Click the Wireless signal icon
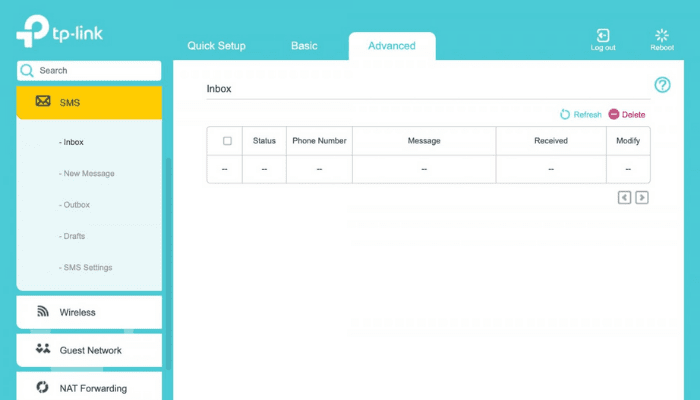This screenshot has width=700, height=400. click(43, 312)
